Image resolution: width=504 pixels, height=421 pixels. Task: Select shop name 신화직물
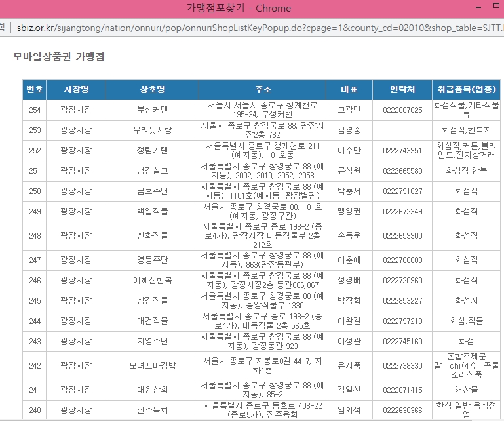tap(152, 236)
